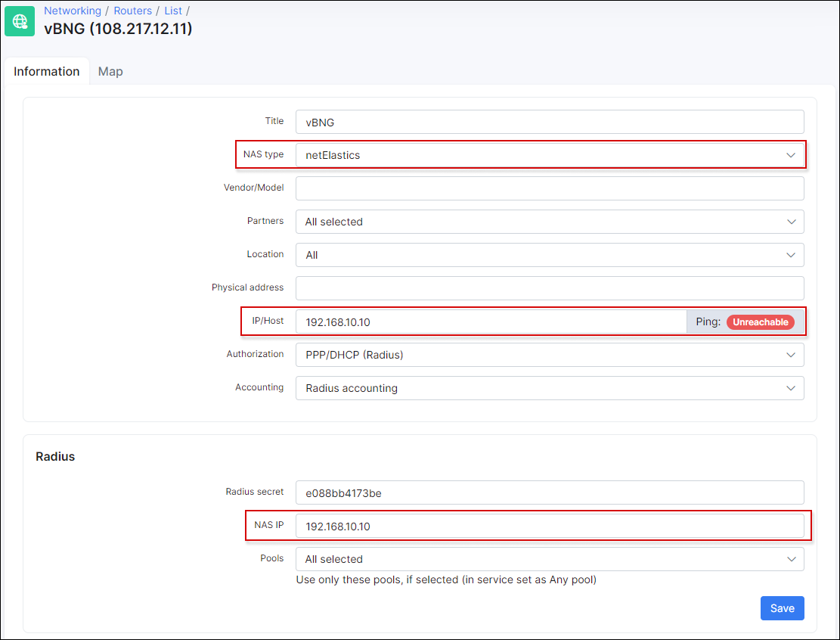This screenshot has height=640, width=840.
Task: Click the NAS IP input field
Action: click(550, 527)
